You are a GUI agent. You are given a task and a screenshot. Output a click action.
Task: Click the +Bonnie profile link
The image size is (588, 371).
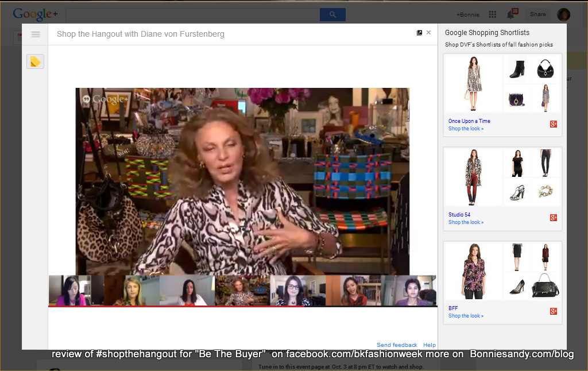(x=468, y=14)
